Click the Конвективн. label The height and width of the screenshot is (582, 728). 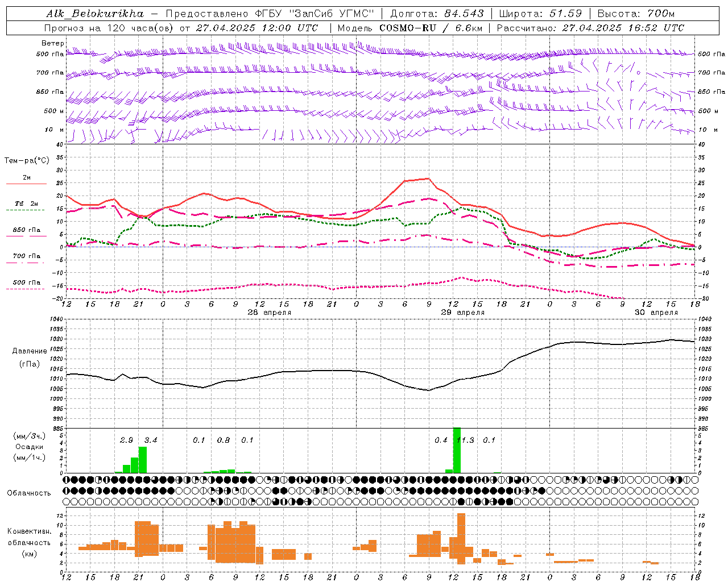coord(30,531)
